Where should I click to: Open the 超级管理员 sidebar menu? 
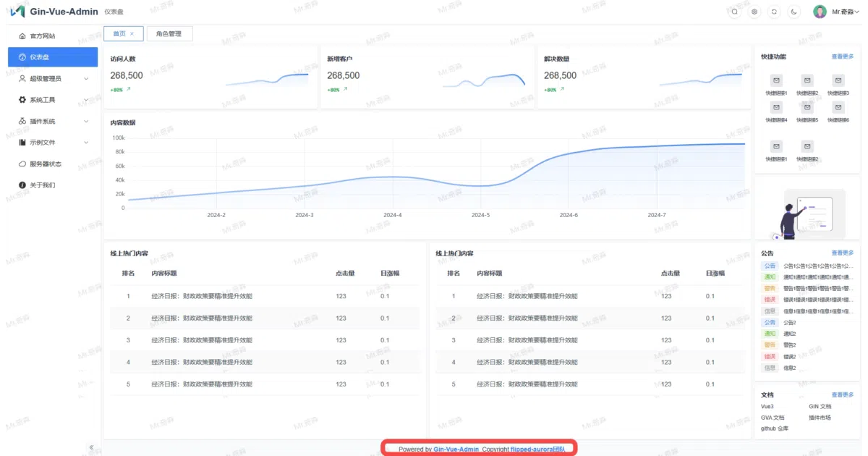tap(53, 78)
